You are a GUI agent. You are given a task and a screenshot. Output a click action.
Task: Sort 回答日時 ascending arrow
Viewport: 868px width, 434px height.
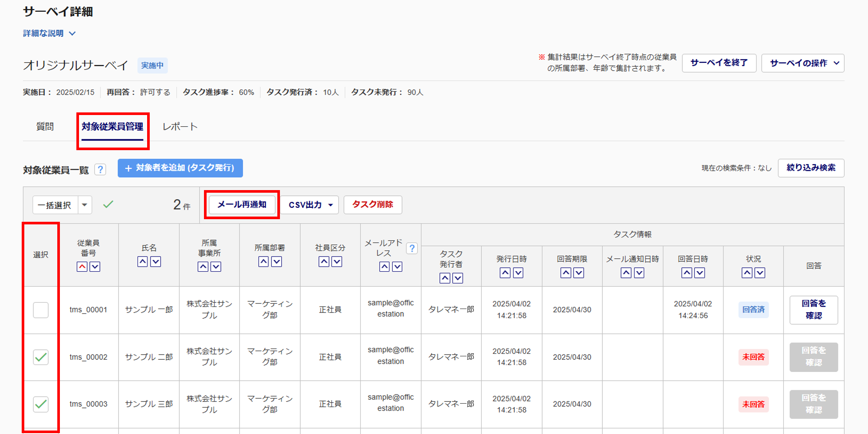687,273
